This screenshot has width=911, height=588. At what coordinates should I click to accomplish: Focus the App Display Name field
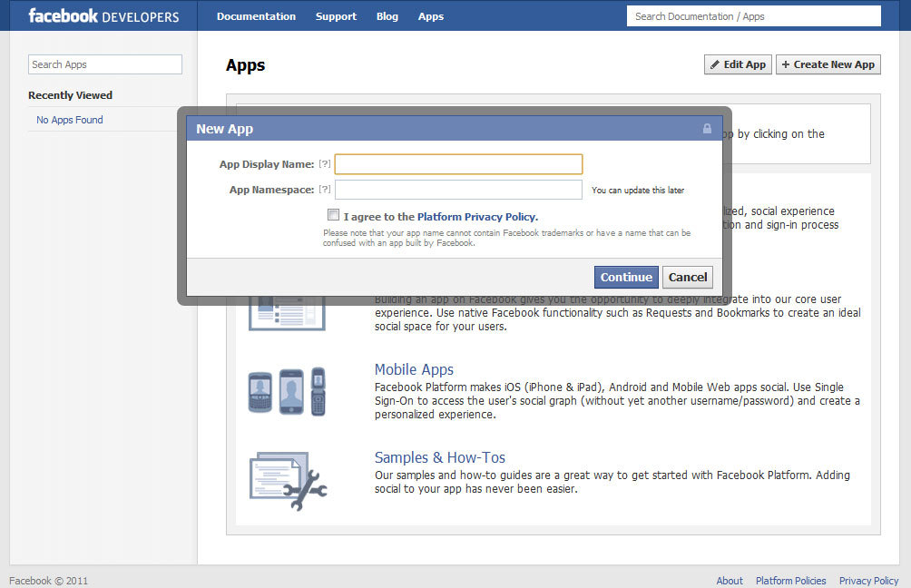point(458,164)
